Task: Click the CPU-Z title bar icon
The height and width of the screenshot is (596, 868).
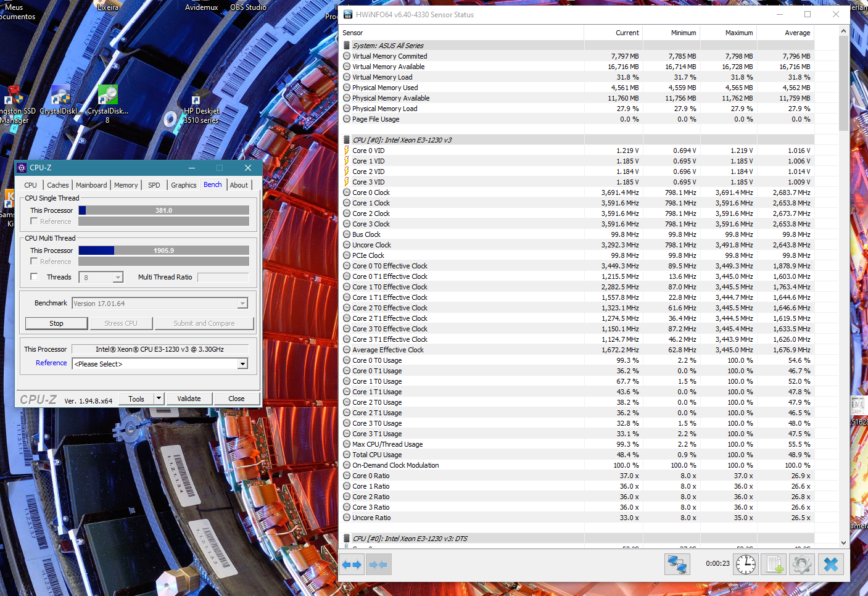Action: click(22, 168)
